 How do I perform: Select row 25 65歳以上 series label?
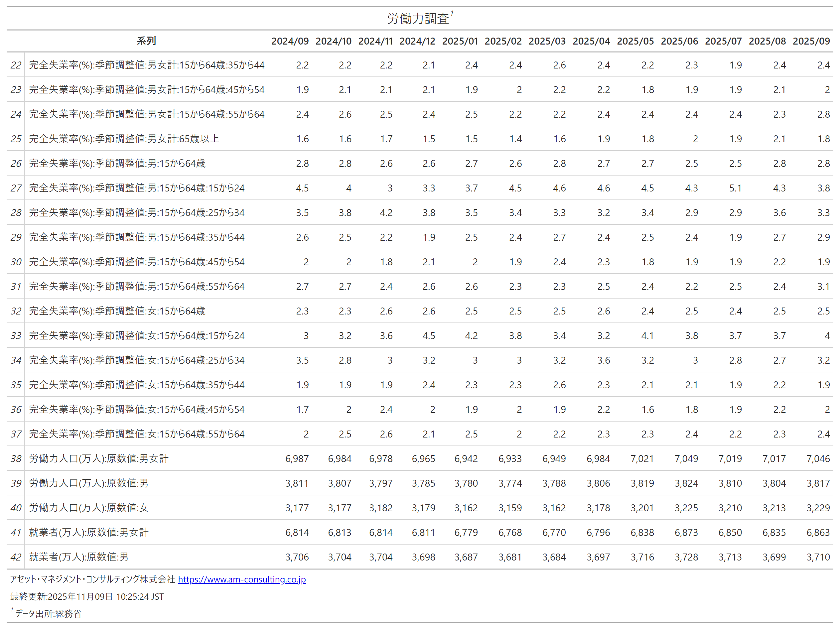(124, 139)
